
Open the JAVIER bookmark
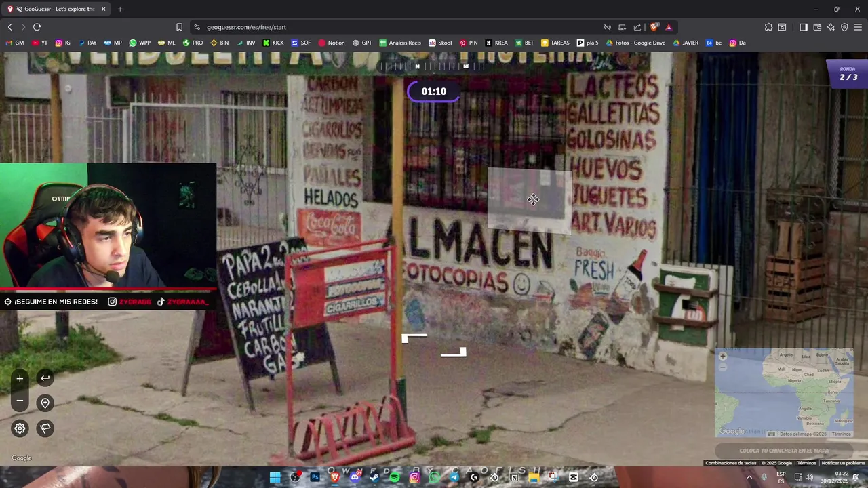tap(686, 43)
